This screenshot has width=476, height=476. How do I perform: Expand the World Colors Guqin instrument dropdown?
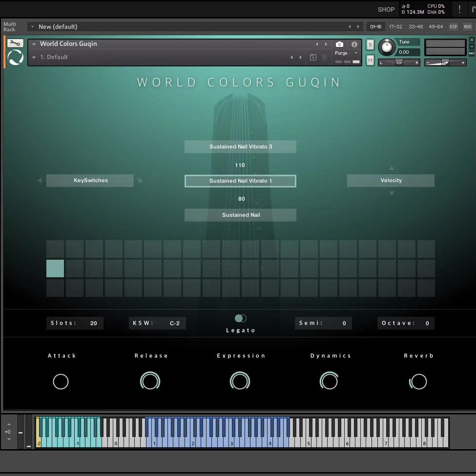[x=34, y=44]
